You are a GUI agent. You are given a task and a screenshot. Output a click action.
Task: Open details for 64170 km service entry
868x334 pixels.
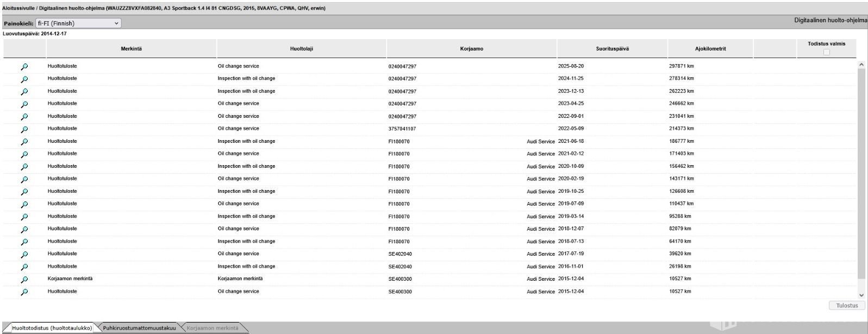click(x=24, y=242)
